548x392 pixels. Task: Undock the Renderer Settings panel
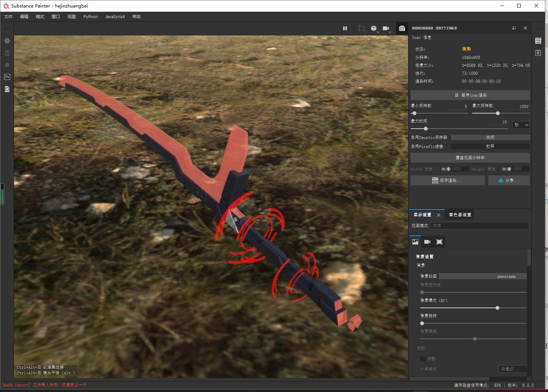[514, 28]
